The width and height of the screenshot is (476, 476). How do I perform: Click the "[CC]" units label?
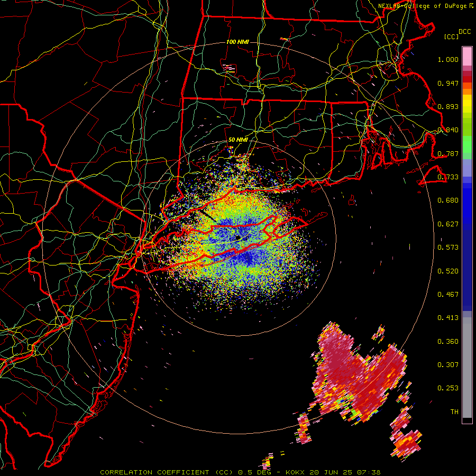coord(451,36)
